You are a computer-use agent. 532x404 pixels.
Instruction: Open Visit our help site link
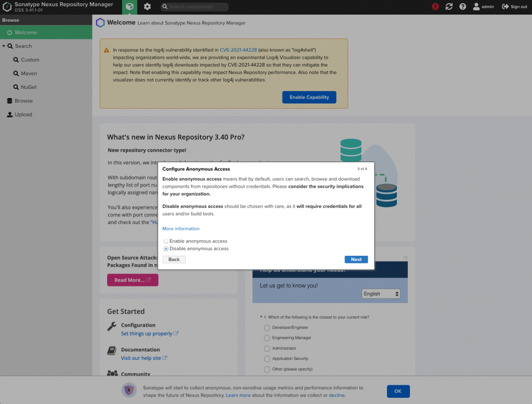[144, 358]
